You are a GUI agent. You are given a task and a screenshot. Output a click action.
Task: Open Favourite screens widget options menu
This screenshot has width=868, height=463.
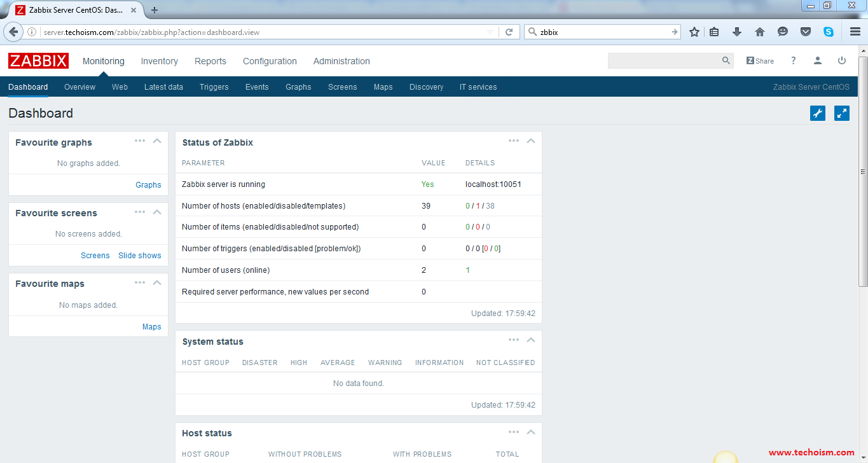point(140,212)
